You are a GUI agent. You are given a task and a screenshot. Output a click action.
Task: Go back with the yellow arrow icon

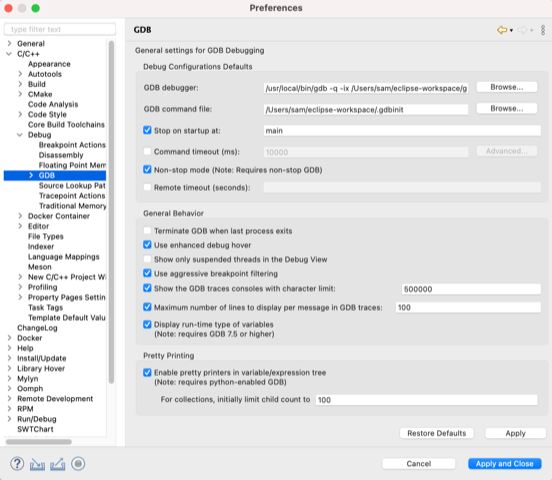pyautogui.click(x=502, y=30)
